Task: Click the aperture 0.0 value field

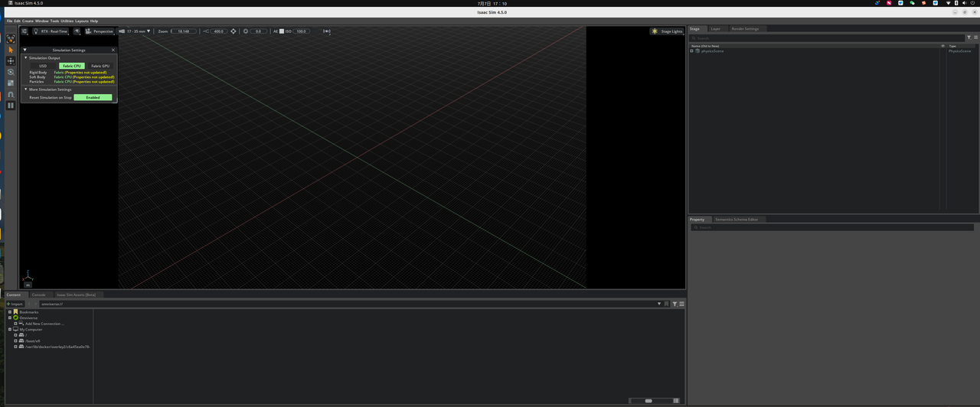Action: 258,31
